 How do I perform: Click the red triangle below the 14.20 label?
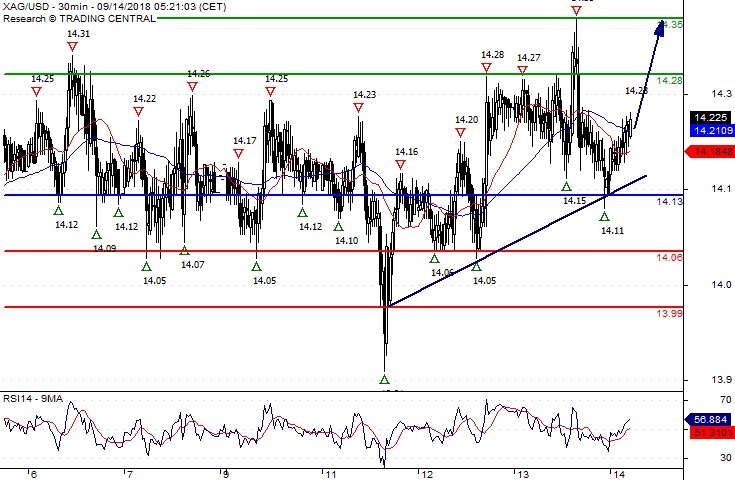460,133
